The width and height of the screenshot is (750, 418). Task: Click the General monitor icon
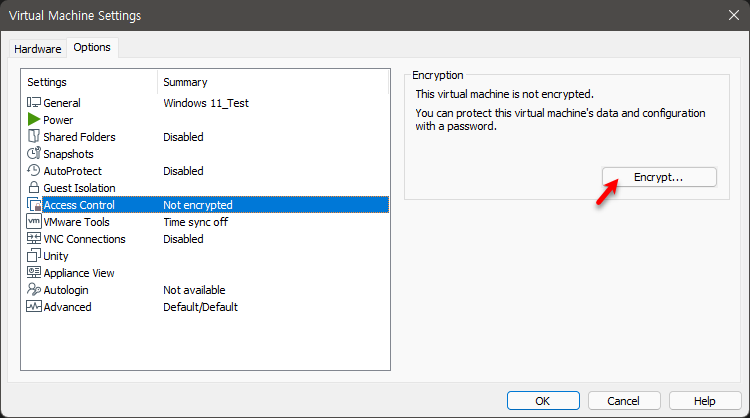(x=33, y=102)
